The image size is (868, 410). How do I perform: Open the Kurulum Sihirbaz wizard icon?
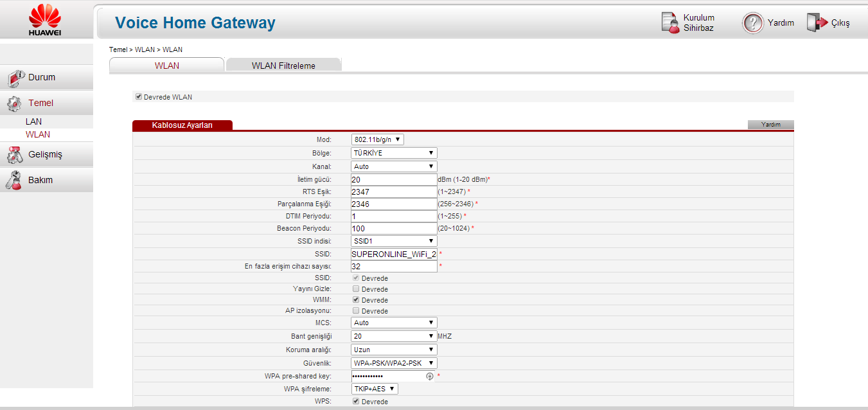point(670,22)
